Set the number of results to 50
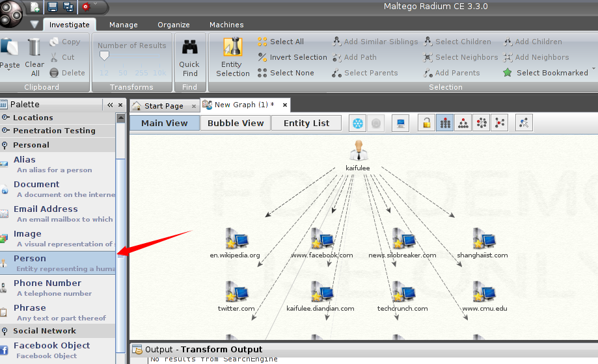 123,72
